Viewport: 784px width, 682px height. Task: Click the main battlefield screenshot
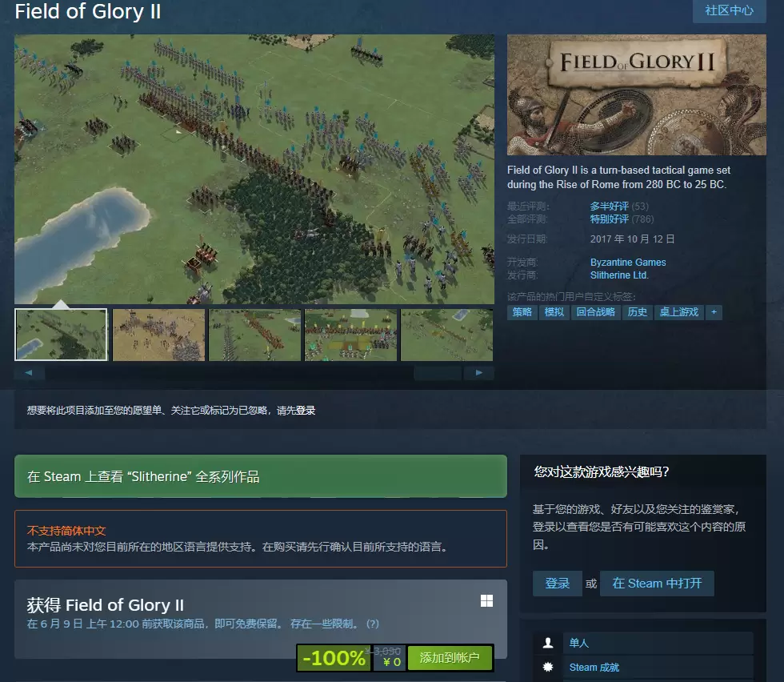[254, 169]
